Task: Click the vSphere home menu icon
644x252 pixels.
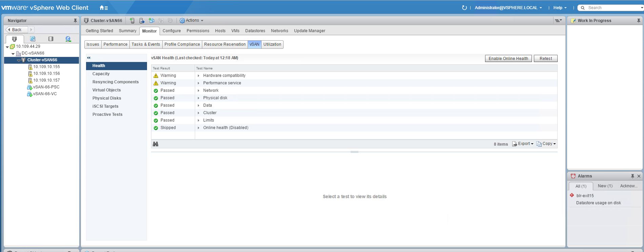Action: [x=104, y=8]
